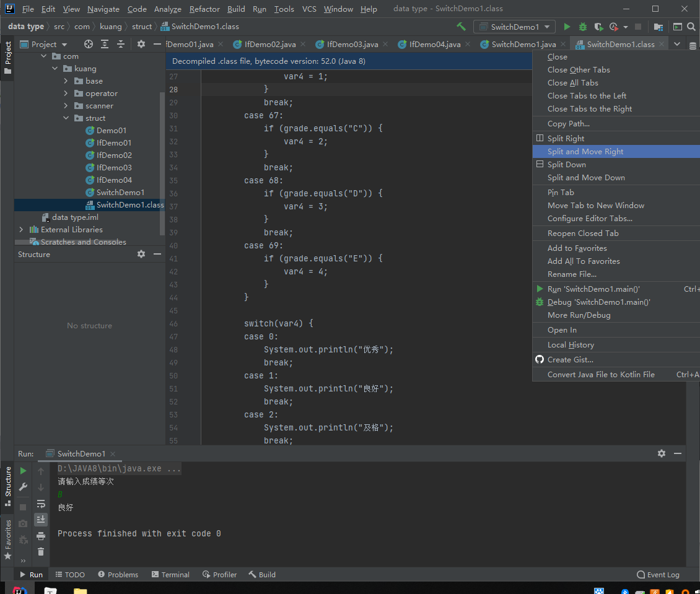
Task: Collapse all nodes in the Project panel
Action: pyautogui.click(x=121, y=44)
